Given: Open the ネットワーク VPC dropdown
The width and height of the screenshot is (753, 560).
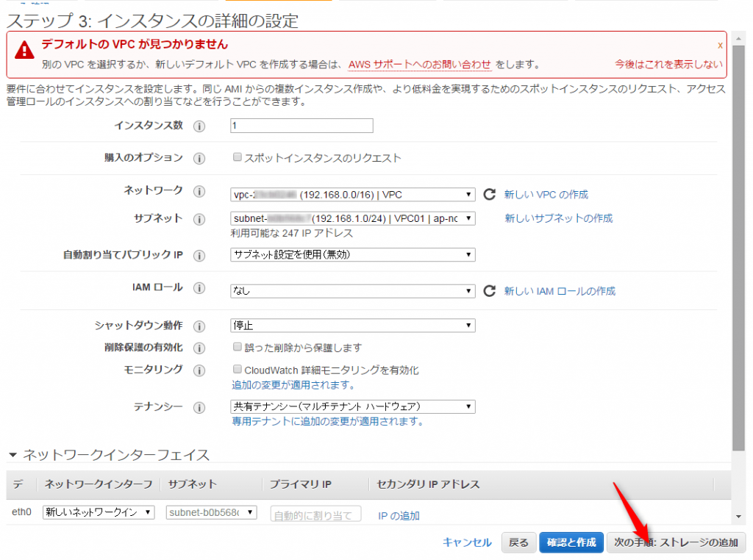Looking at the screenshot, I should click(352, 195).
